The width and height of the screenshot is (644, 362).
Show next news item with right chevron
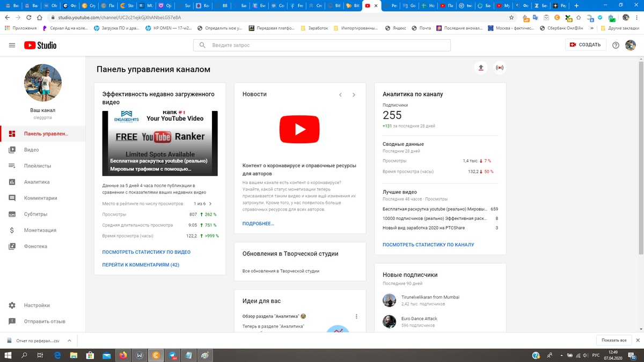(354, 95)
